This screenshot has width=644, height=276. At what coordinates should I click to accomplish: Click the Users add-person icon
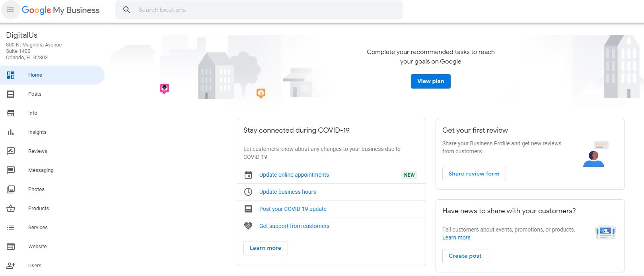click(11, 266)
